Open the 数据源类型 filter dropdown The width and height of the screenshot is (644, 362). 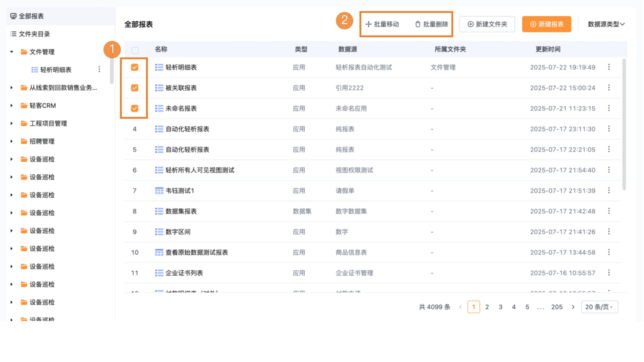click(x=606, y=24)
